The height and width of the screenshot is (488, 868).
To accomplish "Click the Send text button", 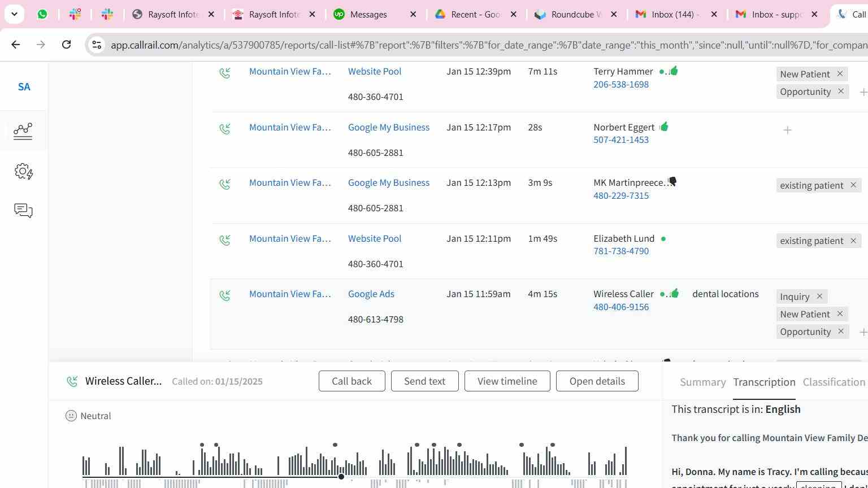I will 424,381.
